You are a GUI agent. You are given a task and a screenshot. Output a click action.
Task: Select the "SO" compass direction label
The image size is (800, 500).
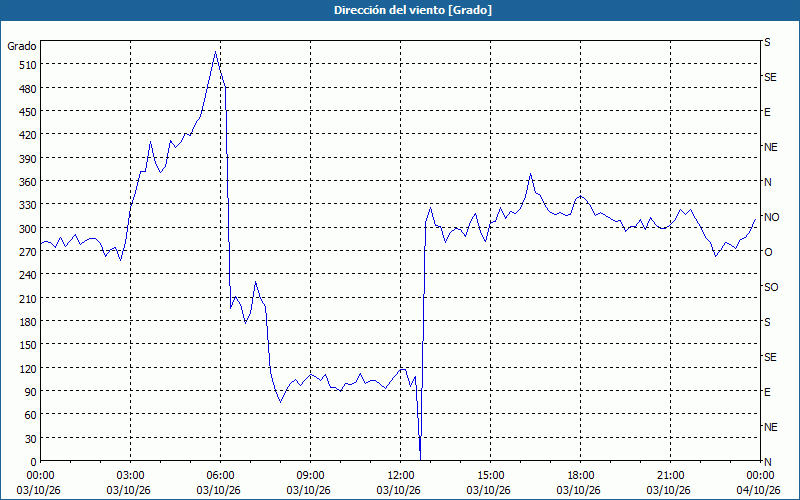click(771, 287)
